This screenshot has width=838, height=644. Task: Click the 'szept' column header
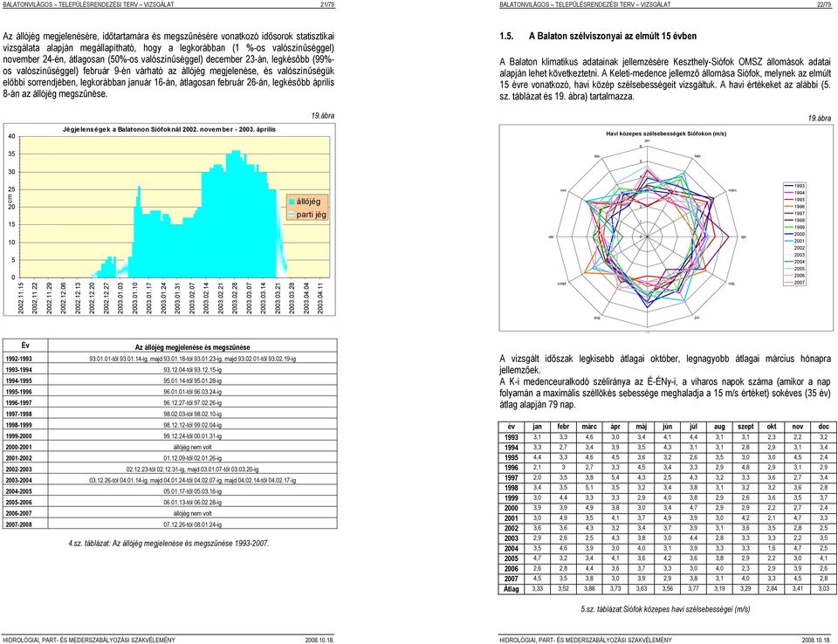(x=745, y=427)
